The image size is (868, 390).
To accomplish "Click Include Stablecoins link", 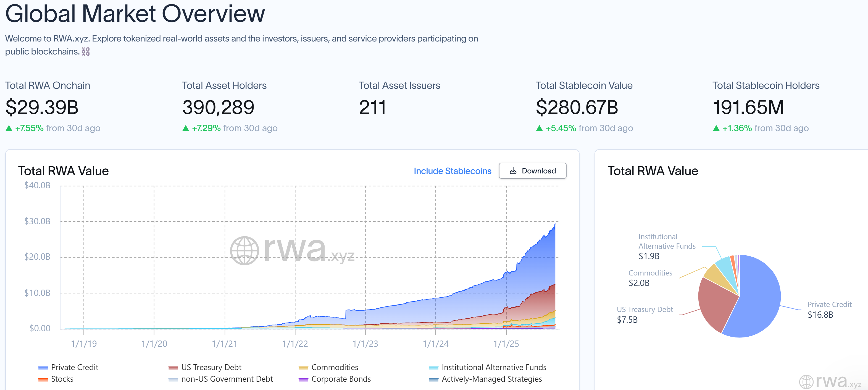I will tap(452, 171).
